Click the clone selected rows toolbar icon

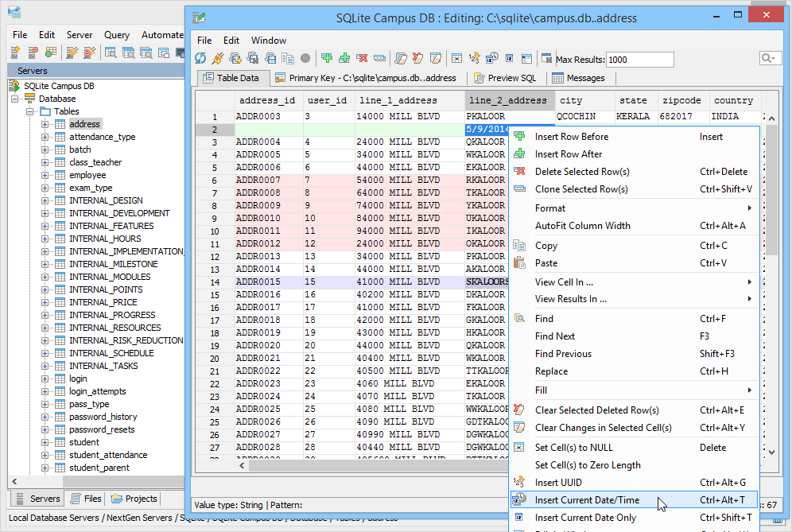click(379, 59)
